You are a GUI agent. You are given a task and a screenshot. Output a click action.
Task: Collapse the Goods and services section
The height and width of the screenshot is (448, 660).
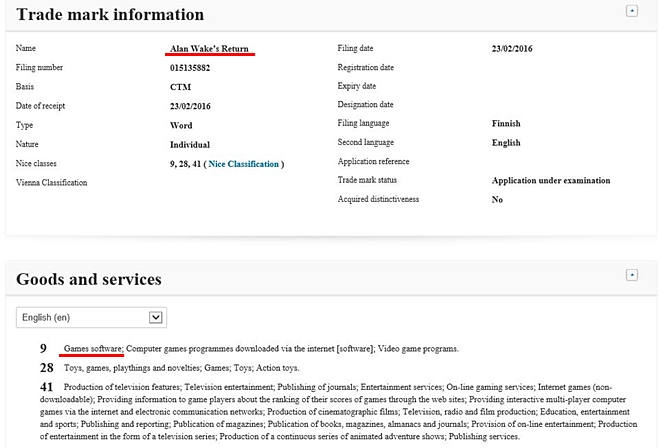[631, 275]
